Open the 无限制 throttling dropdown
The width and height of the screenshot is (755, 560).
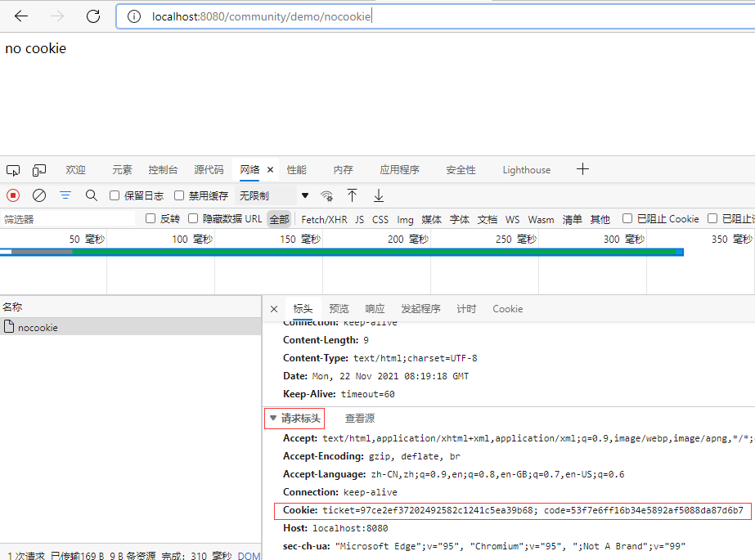pyautogui.click(x=255, y=195)
